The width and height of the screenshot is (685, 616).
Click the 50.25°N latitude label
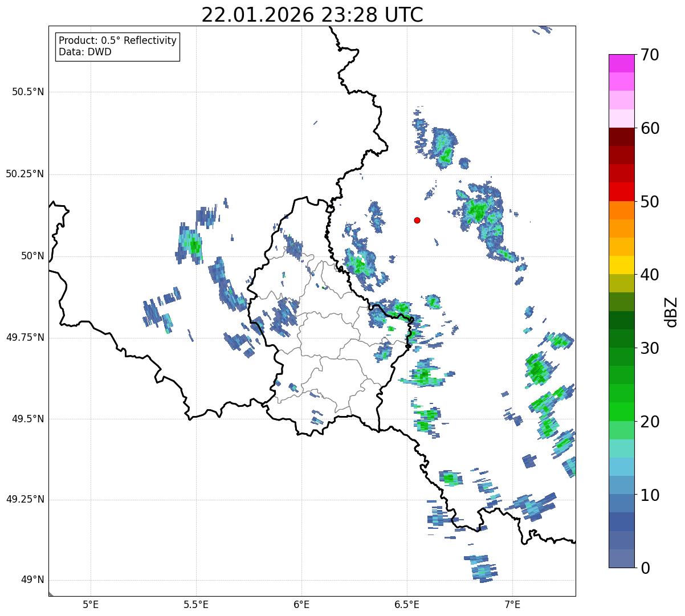click(25, 174)
